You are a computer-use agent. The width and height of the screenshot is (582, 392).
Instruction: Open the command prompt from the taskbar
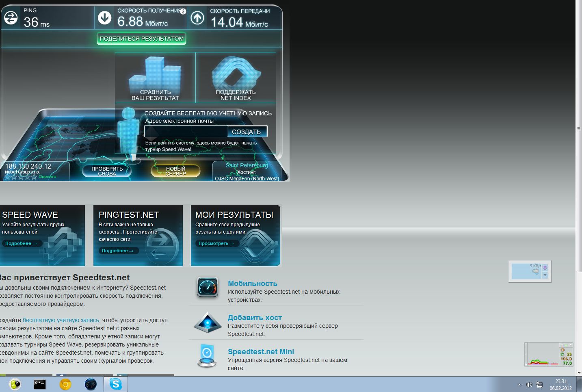point(40,384)
